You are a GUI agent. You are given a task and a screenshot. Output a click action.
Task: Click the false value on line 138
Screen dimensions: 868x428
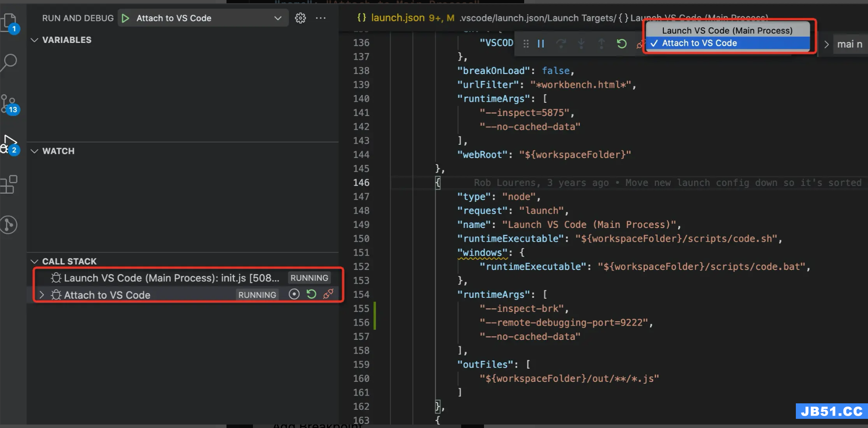click(555, 71)
